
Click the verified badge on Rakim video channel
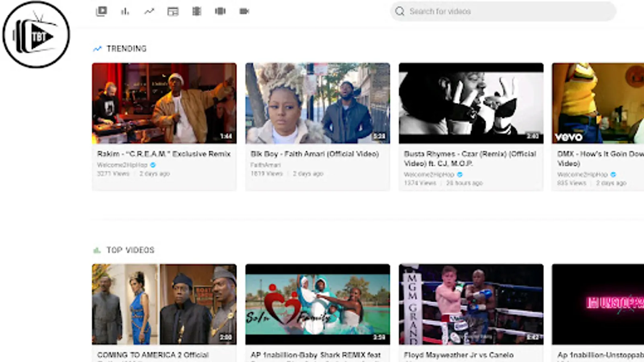pos(153,165)
